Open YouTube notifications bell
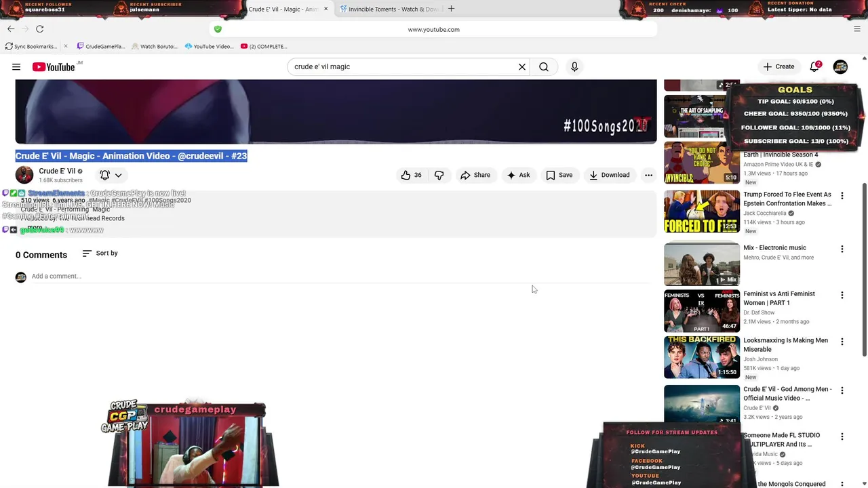 tap(815, 66)
